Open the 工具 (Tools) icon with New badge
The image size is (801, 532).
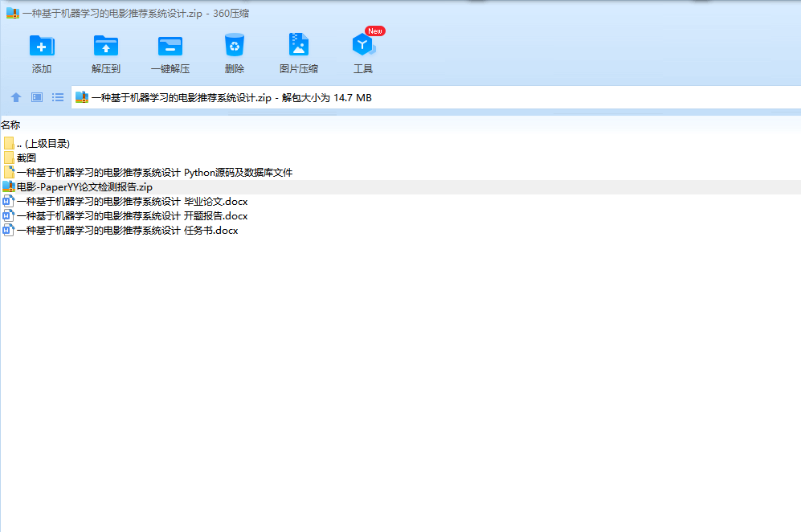363,44
